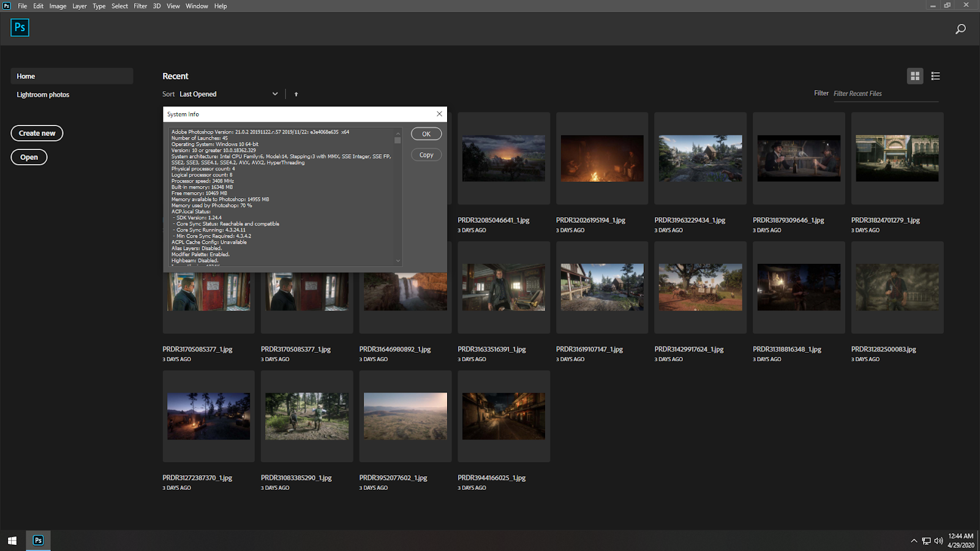Switch to list view of recent files
This screenshot has width=980, height=551.
935,76
